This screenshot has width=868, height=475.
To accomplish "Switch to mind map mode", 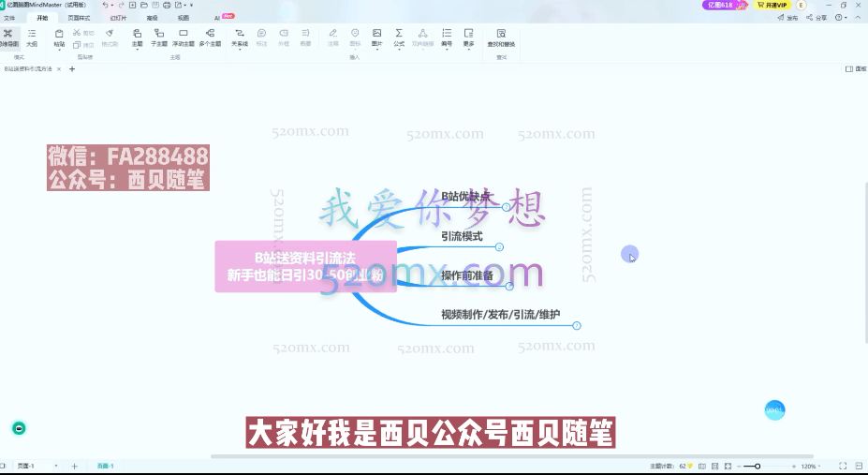I will point(8,37).
